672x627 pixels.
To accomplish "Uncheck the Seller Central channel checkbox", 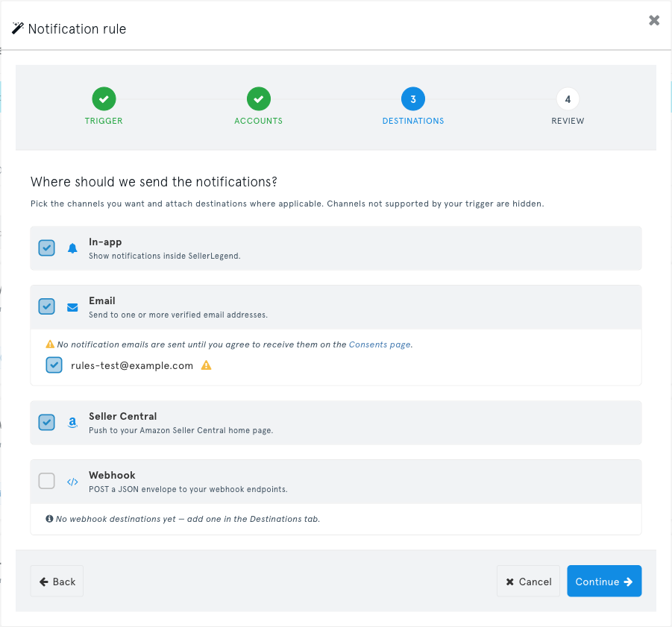I will 47,422.
